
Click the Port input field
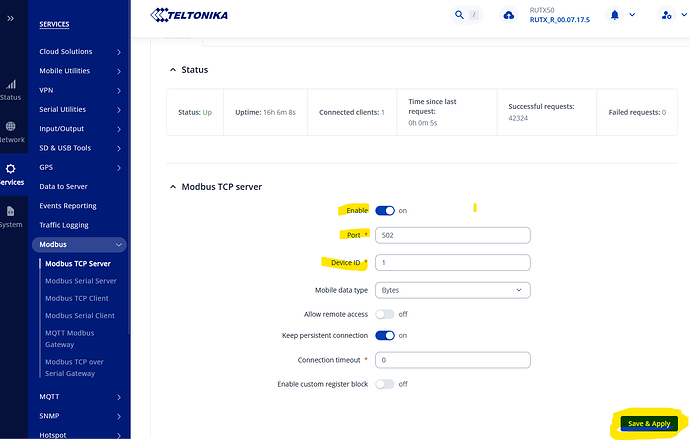(453, 235)
